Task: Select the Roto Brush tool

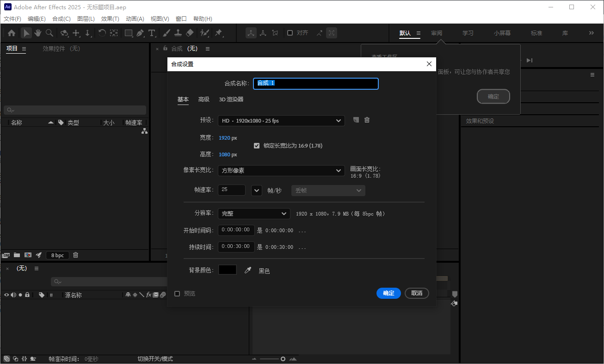Action: pyautogui.click(x=204, y=33)
